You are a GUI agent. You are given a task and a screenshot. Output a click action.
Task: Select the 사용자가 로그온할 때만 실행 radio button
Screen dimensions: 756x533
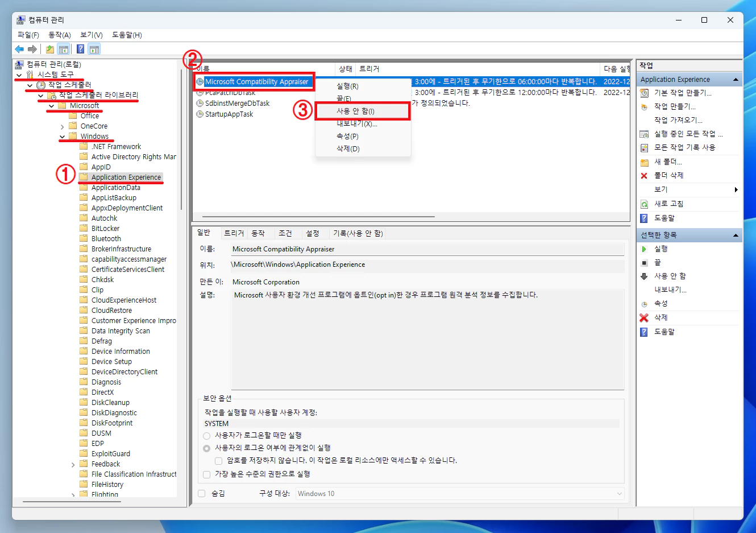pos(207,436)
